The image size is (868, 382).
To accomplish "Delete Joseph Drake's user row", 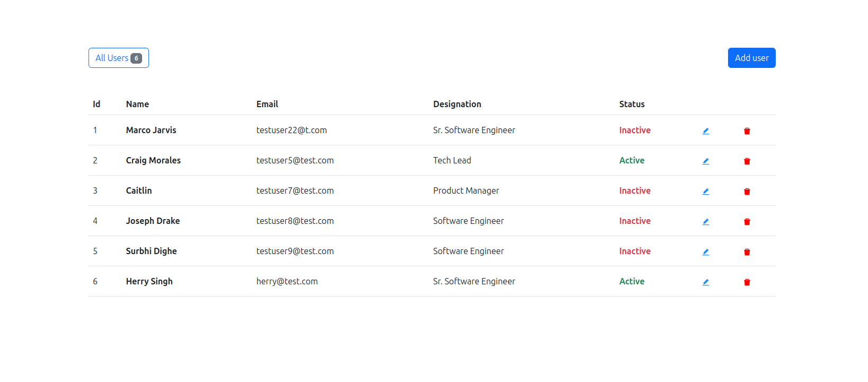I will 747,222.
